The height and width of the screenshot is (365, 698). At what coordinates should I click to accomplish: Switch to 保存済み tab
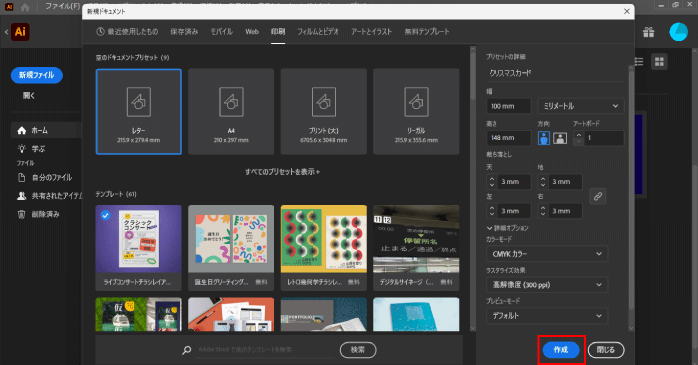(x=184, y=32)
